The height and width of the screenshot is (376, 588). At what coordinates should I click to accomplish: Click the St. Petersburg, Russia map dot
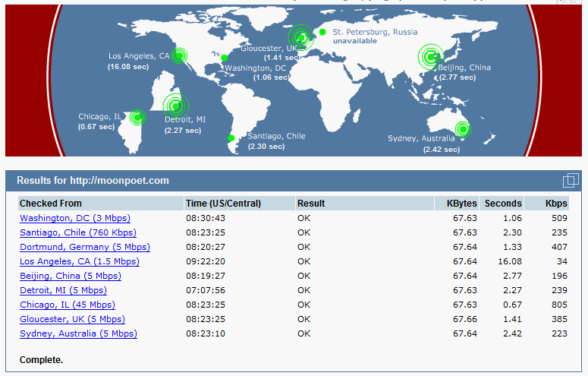point(322,32)
